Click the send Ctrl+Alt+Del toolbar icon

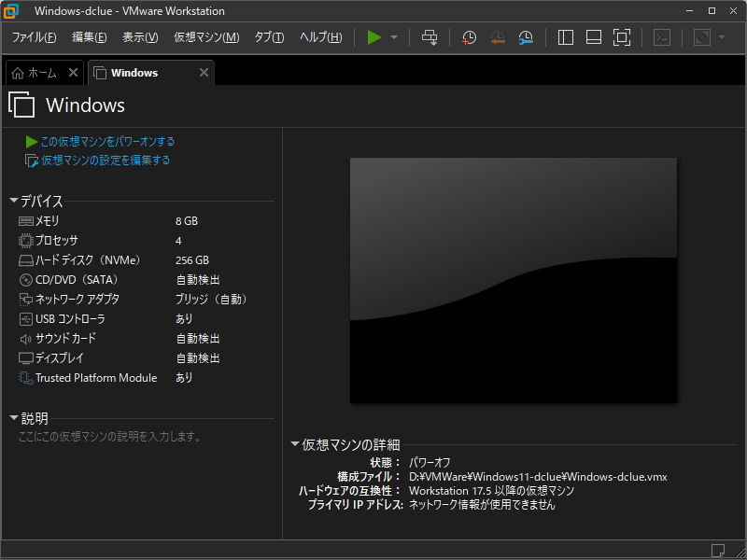coord(430,37)
